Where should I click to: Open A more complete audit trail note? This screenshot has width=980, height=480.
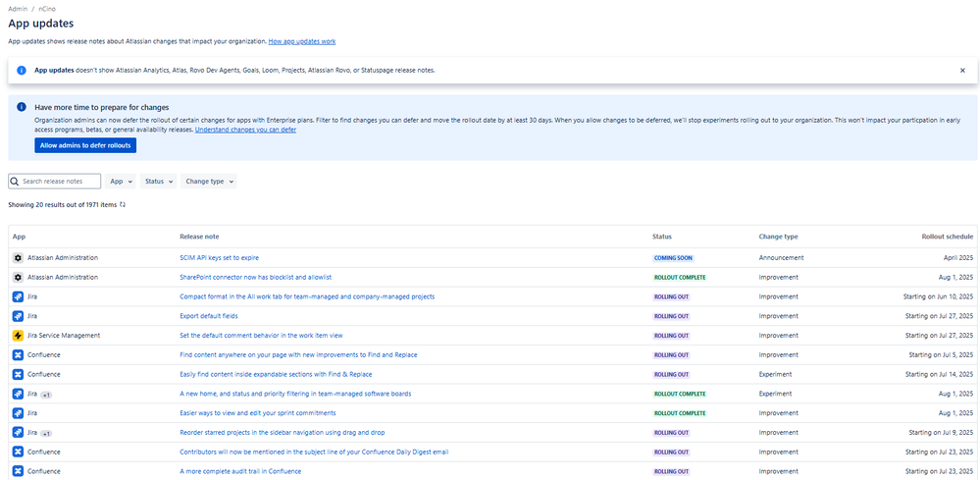point(240,471)
